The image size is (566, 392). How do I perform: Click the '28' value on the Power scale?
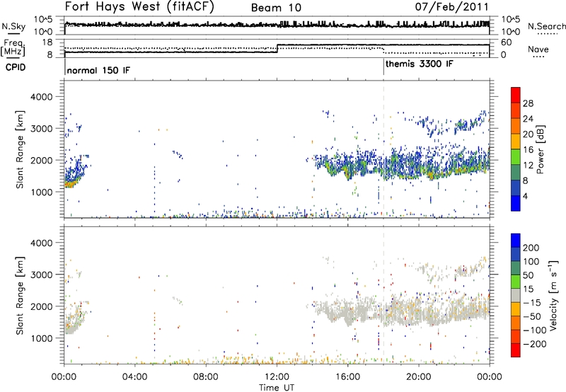coord(528,103)
